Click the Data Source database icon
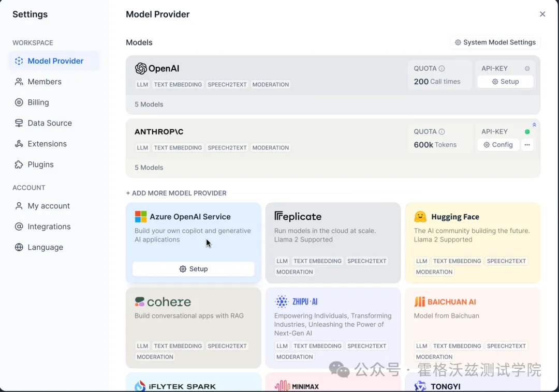Image resolution: width=559 pixels, height=392 pixels. (19, 123)
